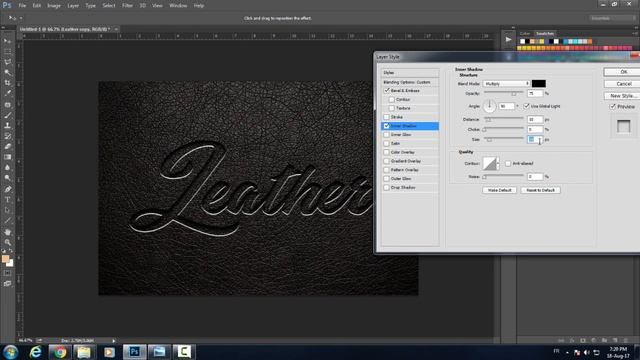640x360 pixels.
Task: Select the Zoom tool in toolbox
Action: coord(7,242)
